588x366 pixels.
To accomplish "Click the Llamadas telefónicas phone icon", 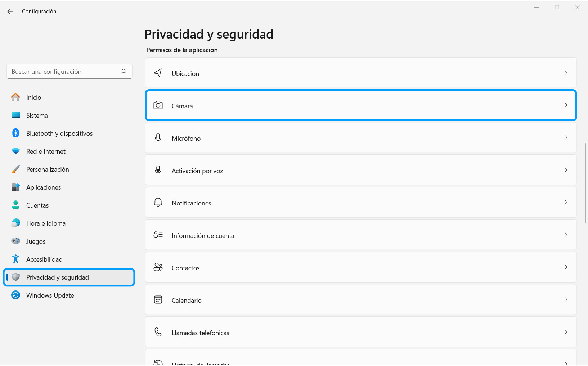I will 158,332.
